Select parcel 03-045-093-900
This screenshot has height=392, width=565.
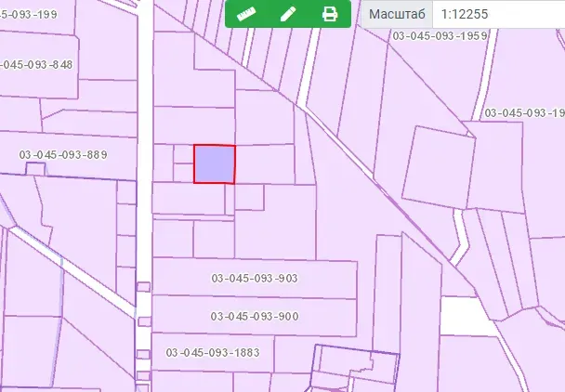pyautogui.click(x=255, y=317)
